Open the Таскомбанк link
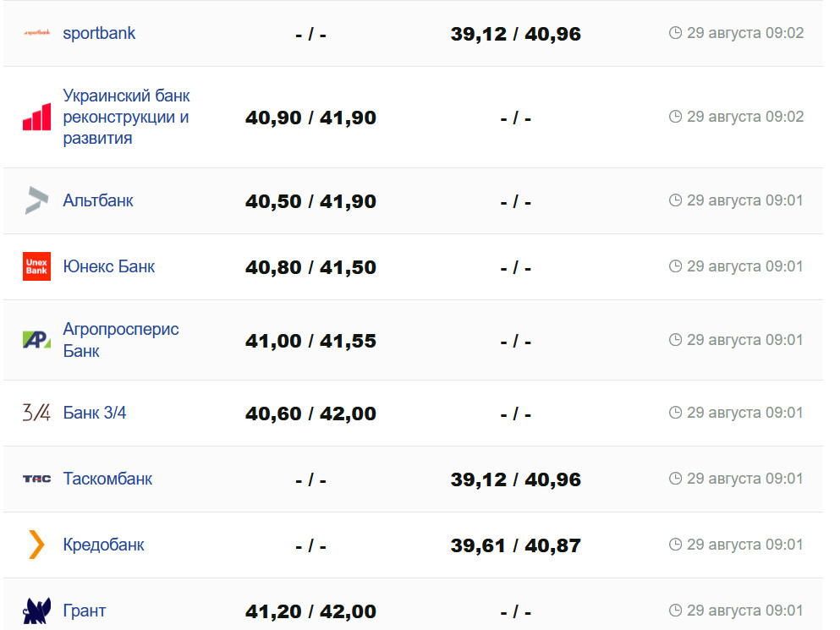The image size is (840, 630). [107, 479]
